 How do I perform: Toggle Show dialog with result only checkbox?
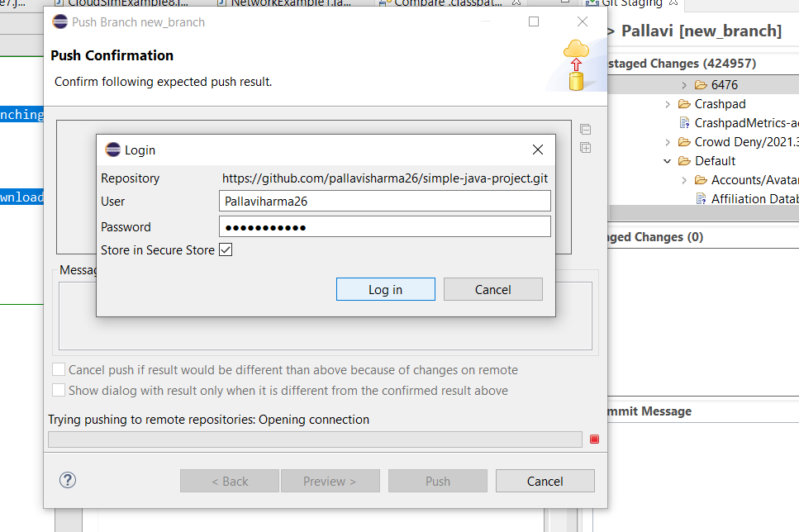click(x=59, y=391)
